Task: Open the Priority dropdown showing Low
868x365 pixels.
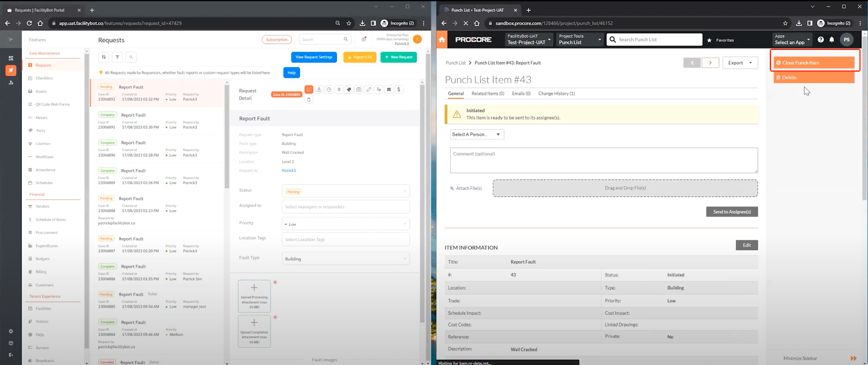Action: pos(346,224)
